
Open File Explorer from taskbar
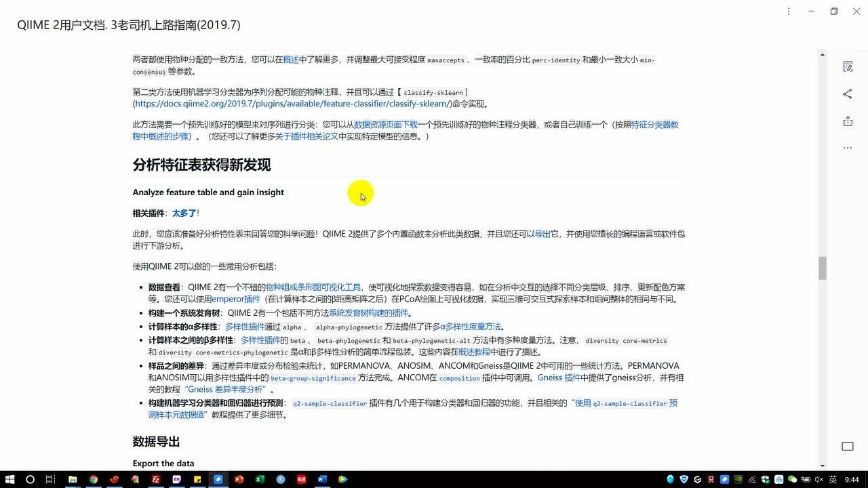[73, 479]
